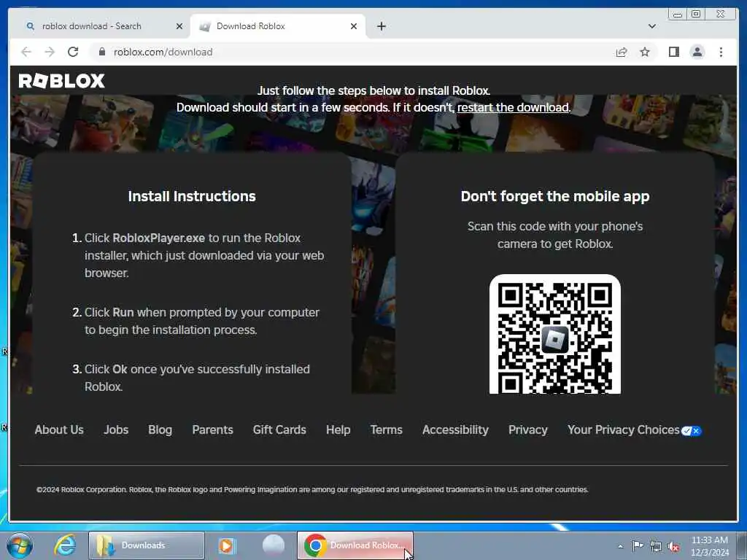
Task: Open the Jobs footer link
Action: (x=116, y=430)
